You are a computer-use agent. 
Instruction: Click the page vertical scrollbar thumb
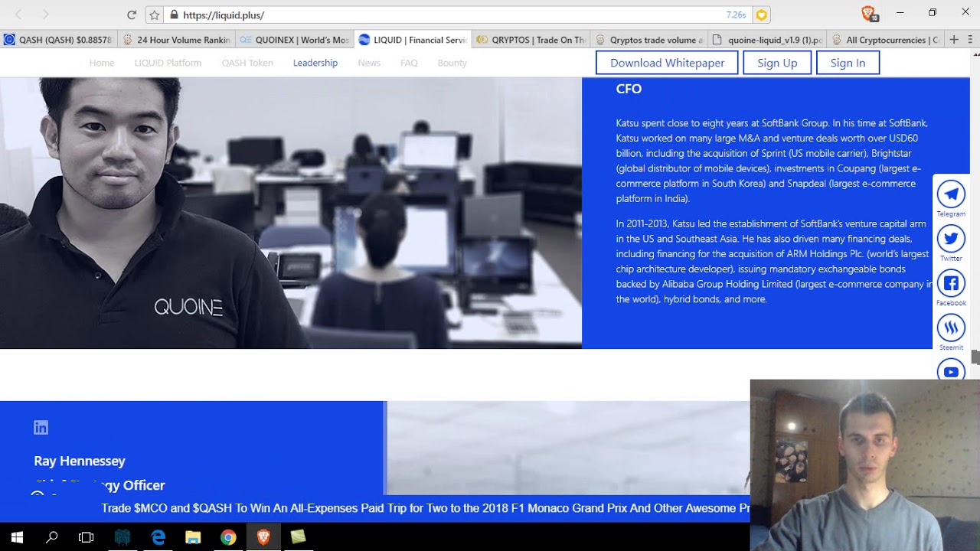coord(975,357)
